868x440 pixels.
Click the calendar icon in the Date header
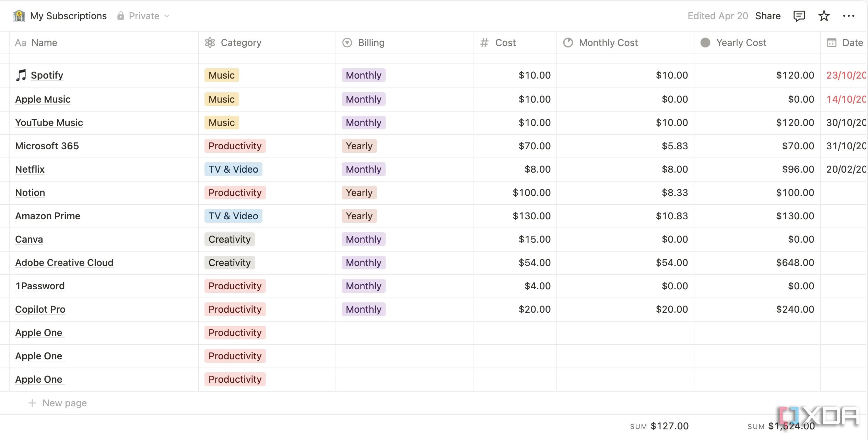point(832,43)
